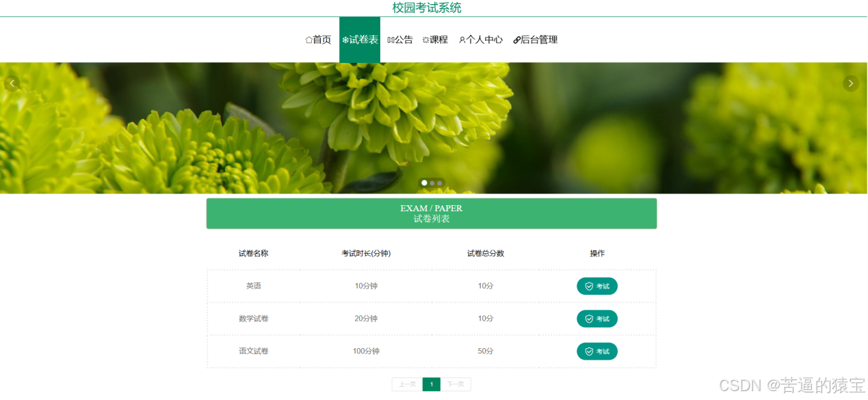Click the 上一页 previous page button
The image size is (868, 400).
407,384
